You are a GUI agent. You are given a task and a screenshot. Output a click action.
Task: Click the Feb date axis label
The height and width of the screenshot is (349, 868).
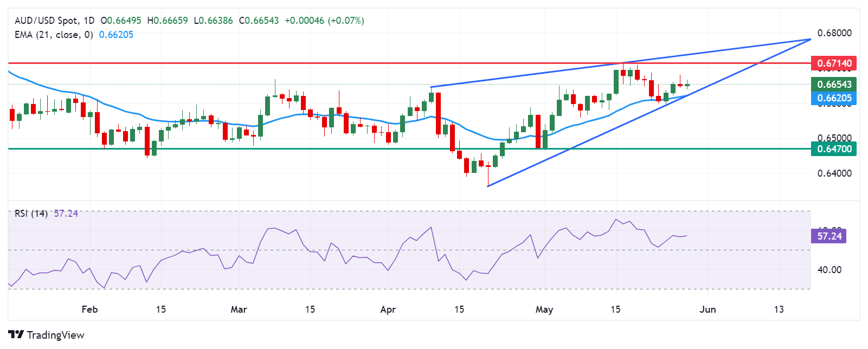89,309
